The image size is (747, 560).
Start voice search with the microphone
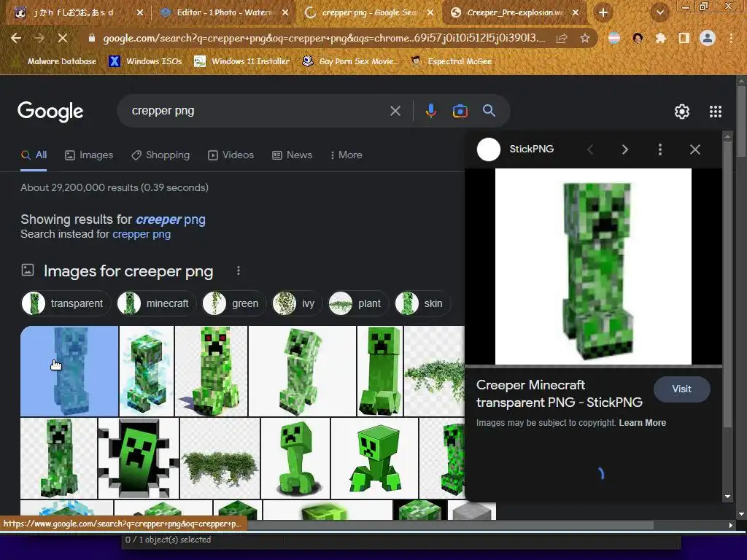tap(430, 111)
